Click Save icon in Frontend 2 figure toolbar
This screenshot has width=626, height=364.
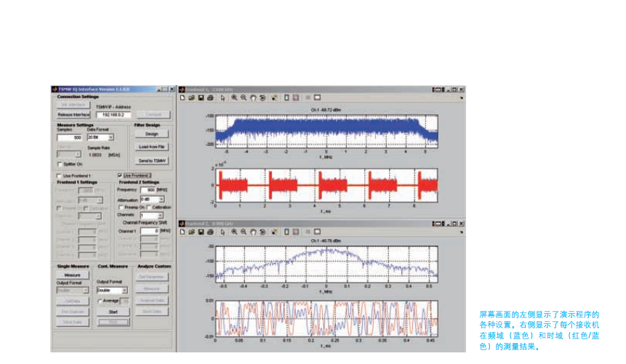point(201,232)
